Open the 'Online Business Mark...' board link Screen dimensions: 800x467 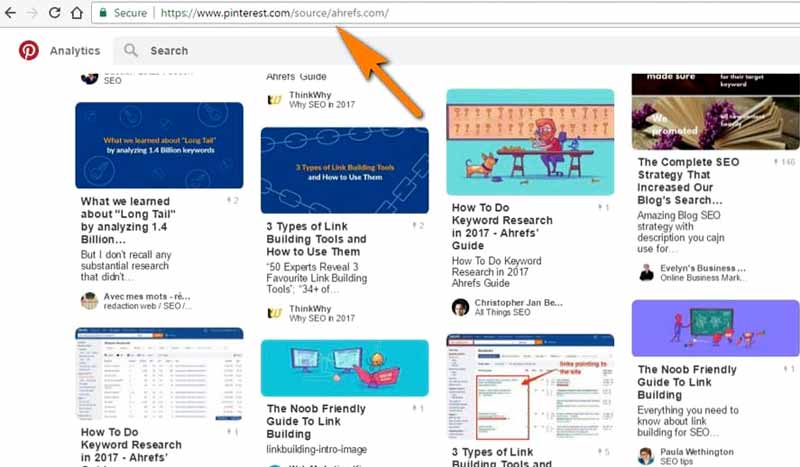pyautogui.click(x=704, y=278)
